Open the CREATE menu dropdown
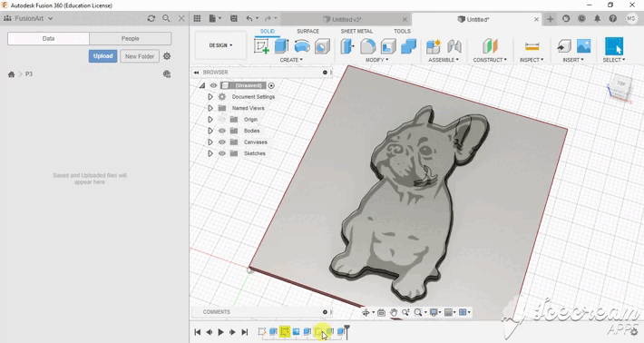644x343 pixels. pyautogui.click(x=291, y=60)
